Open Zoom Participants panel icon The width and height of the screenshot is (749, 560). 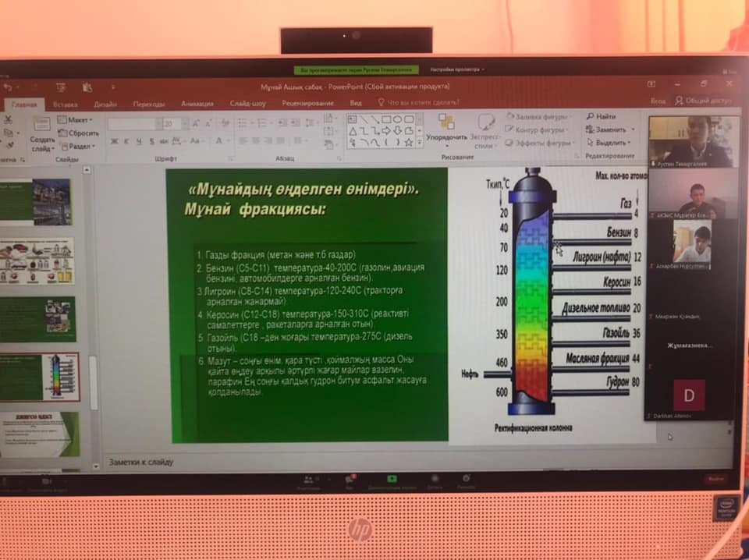[308, 479]
